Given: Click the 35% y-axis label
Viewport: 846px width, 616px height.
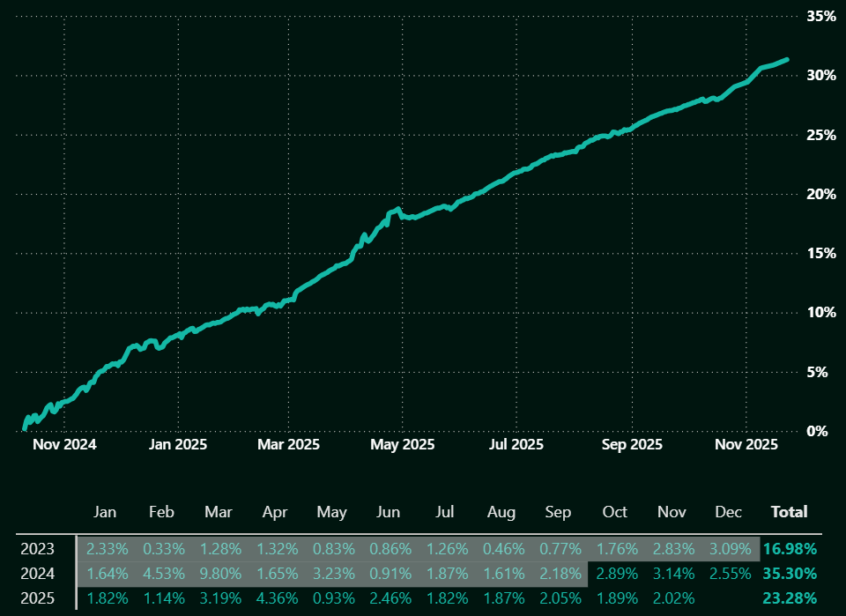Looking at the screenshot, I should [821, 16].
